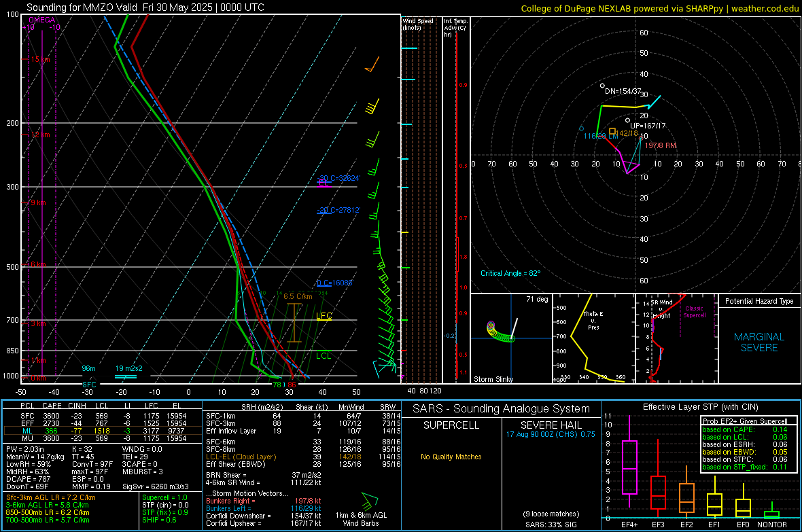Click the 'based on CAPE:' probability row

[745, 429]
